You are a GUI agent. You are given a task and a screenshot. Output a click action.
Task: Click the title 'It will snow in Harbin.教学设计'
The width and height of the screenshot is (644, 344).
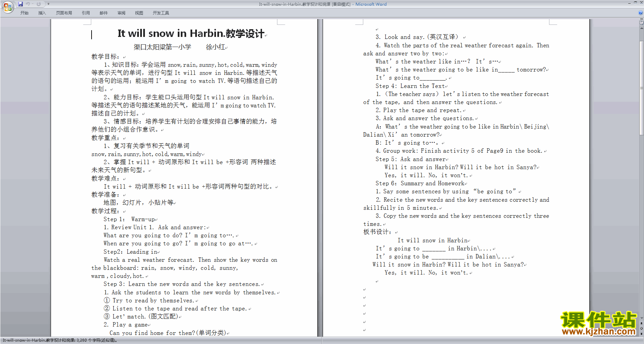click(x=191, y=34)
